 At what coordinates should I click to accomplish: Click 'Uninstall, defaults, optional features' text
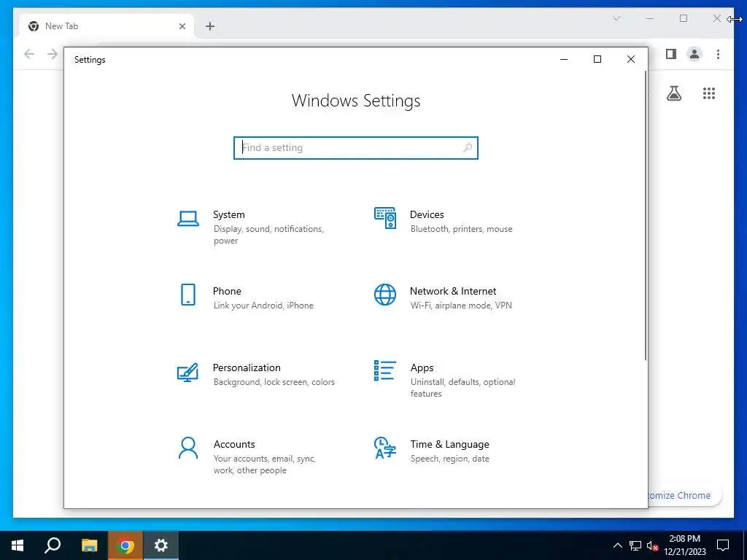(x=463, y=388)
